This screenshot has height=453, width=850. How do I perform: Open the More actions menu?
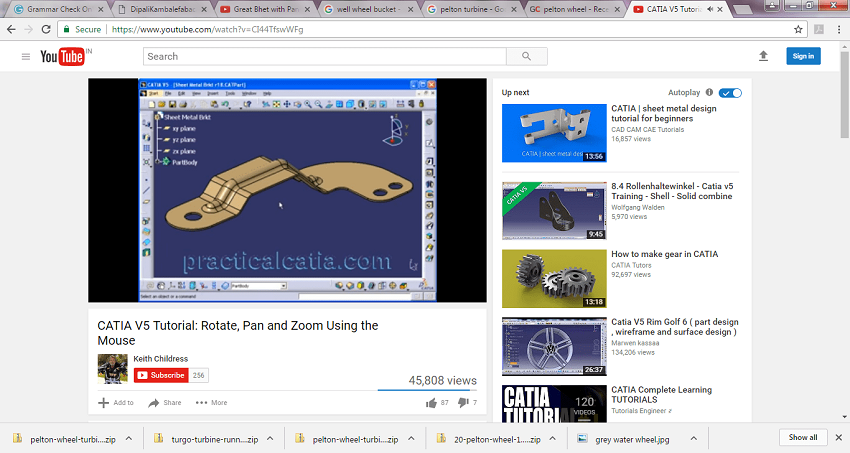coord(211,403)
